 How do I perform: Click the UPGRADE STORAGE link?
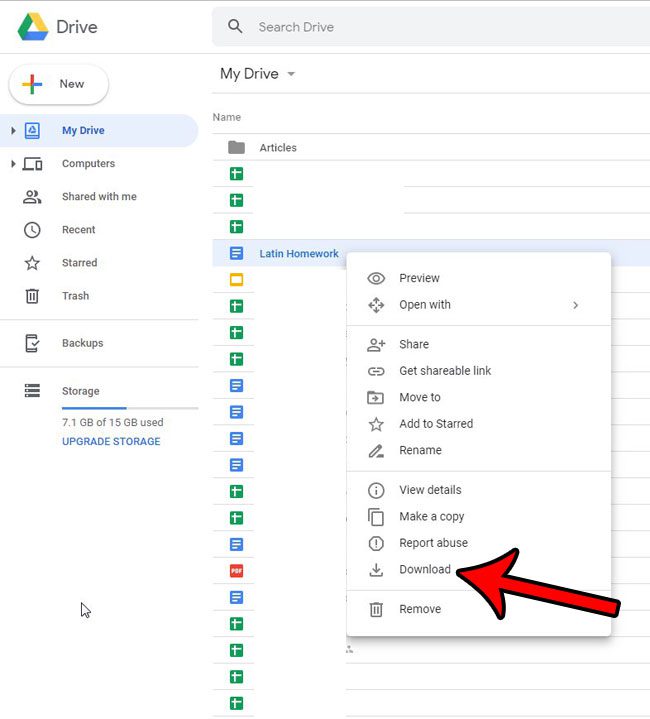[111, 441]
